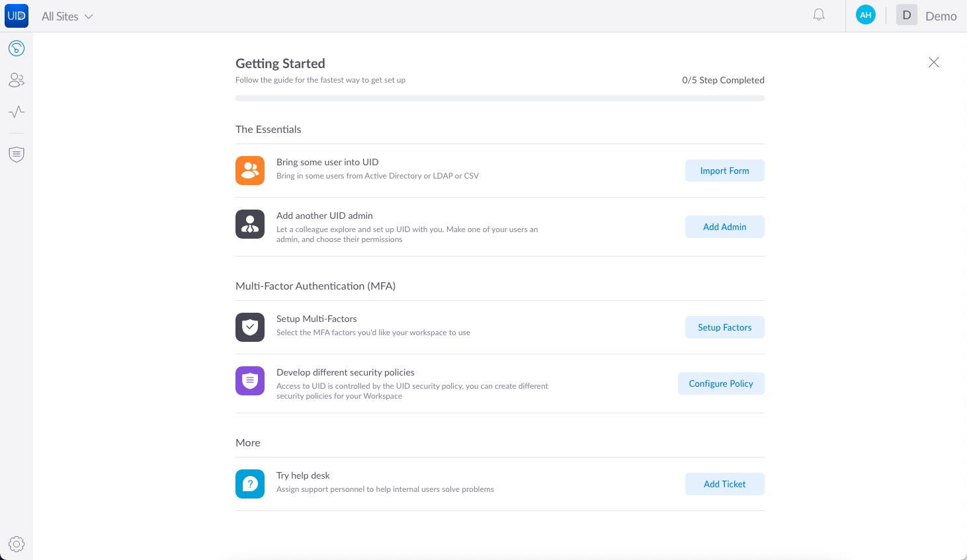Click the UID logo icon
Image resolution: width=967 pixels, height=560 pixels.
(16, 16)
